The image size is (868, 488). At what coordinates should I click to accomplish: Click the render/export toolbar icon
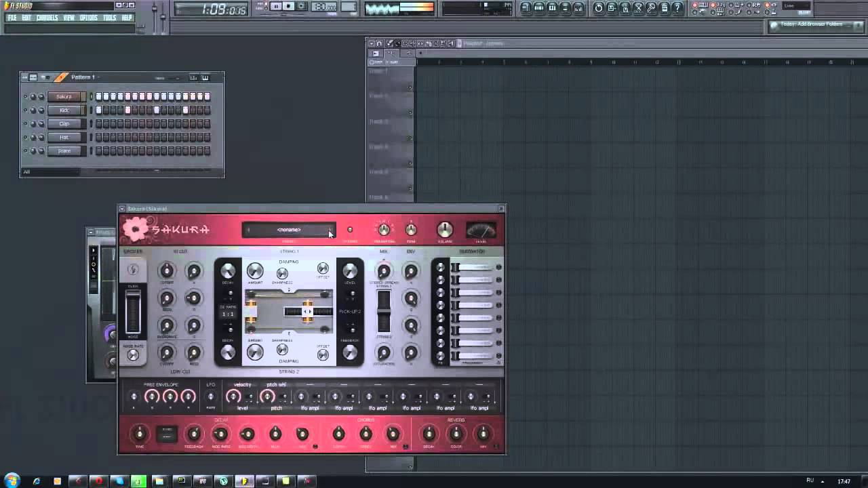click(625, 8)
